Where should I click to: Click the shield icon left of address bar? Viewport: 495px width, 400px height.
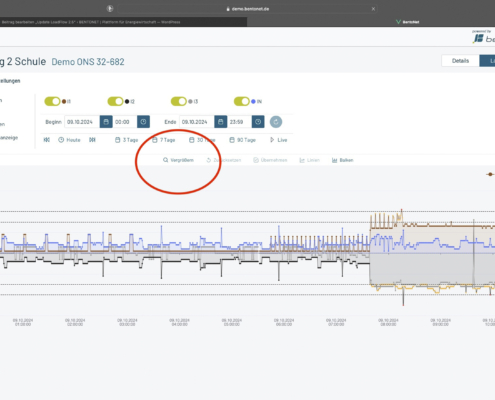tap(110, 9)
